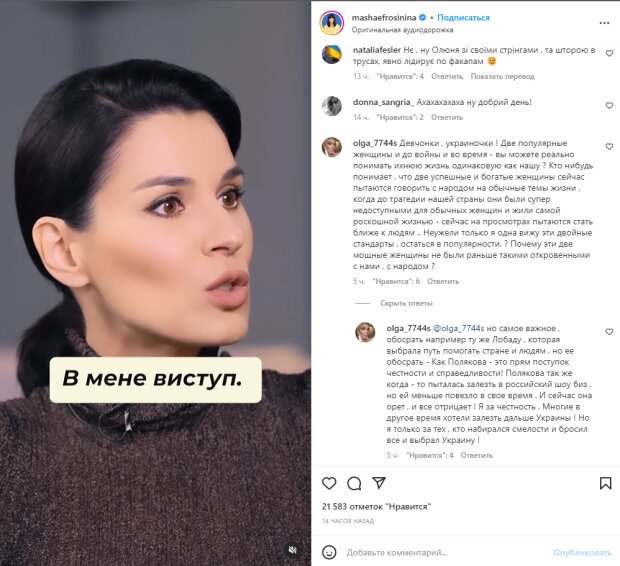
Task: Like olga_7744s's long comment
Action: click(x=609, y=146)
